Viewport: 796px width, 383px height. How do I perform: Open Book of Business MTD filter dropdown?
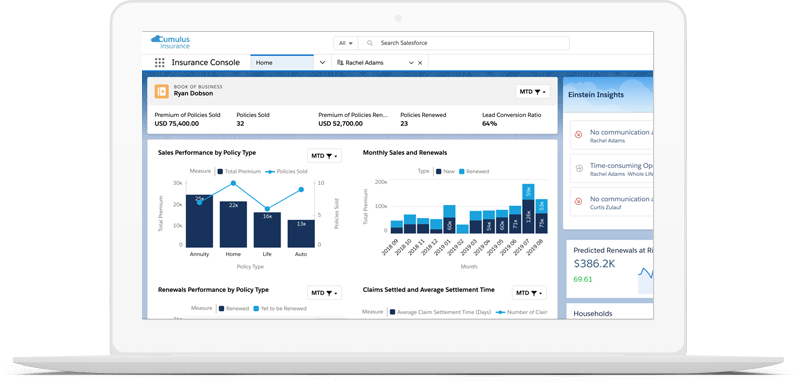point(533,92)
